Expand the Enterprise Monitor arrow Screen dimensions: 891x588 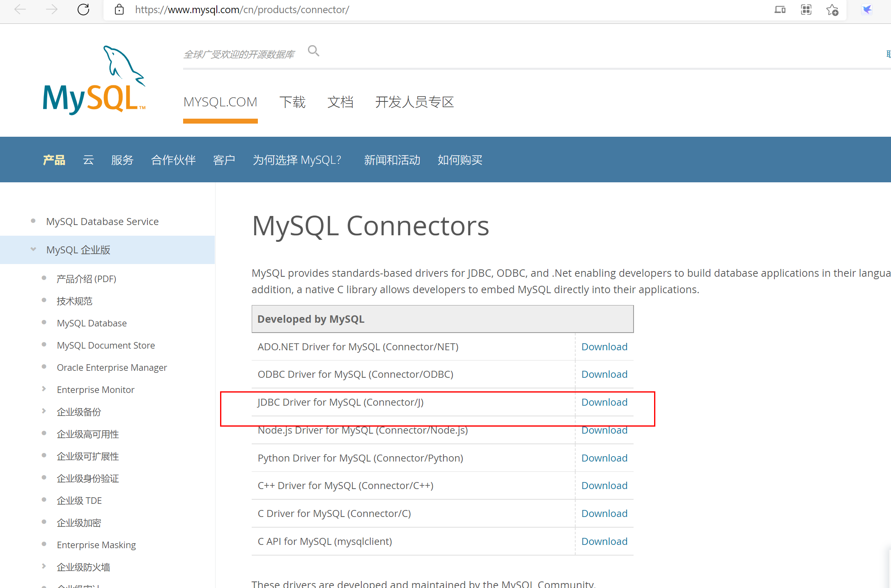pyautogui.click(x=44, y=389)
